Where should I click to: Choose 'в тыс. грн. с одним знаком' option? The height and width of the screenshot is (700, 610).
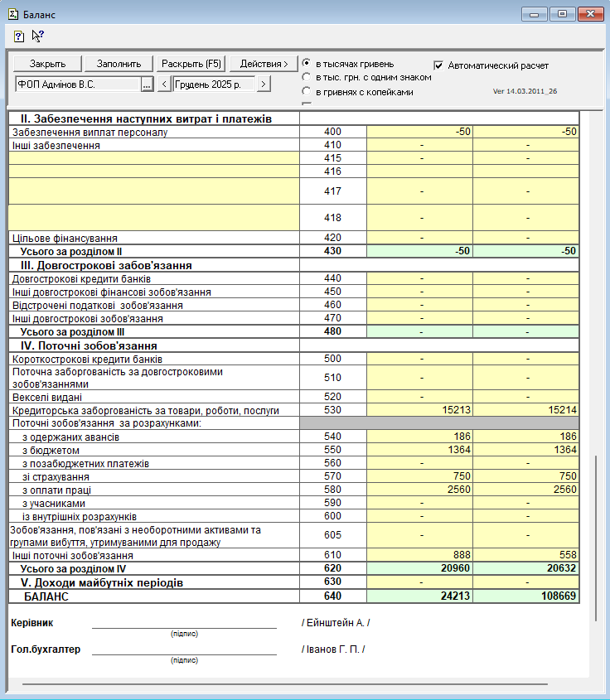click(x=307, y=78)
